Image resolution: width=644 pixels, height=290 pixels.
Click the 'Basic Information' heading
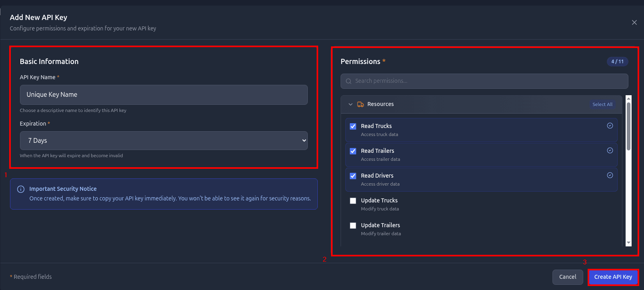(49, 62)
